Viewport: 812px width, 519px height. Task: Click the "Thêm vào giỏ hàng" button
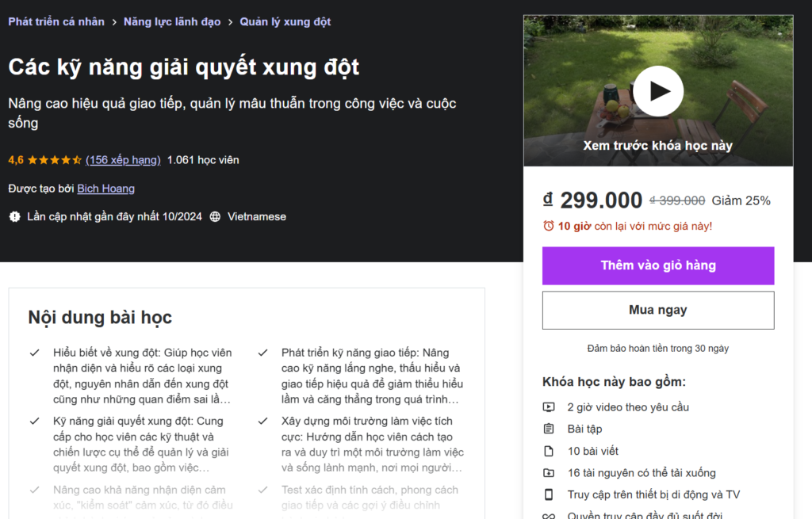(x=657, y=265)
